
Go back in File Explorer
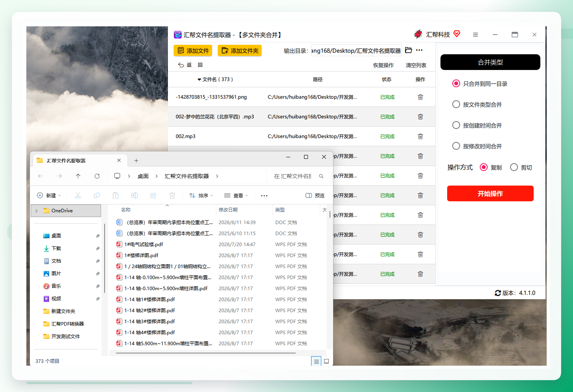pyautogui.click(x=41, y=176)
